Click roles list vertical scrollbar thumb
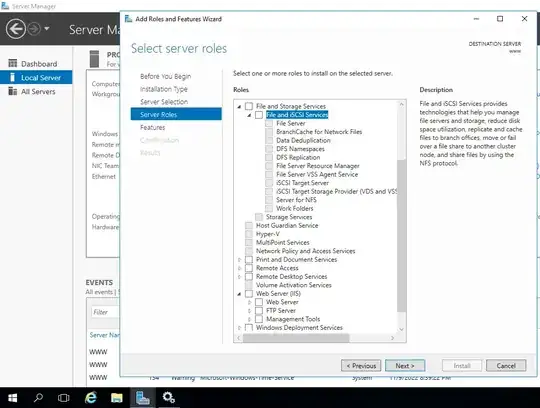 [x=401, y=236]
